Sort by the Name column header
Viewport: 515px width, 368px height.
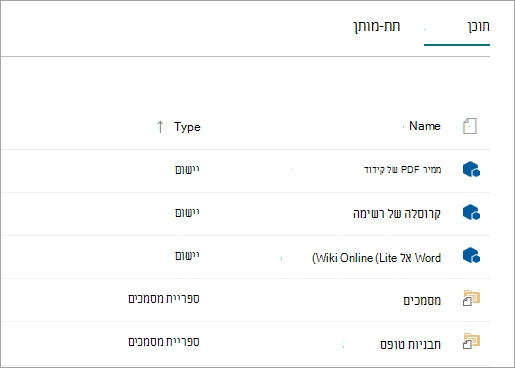point(425,126)
